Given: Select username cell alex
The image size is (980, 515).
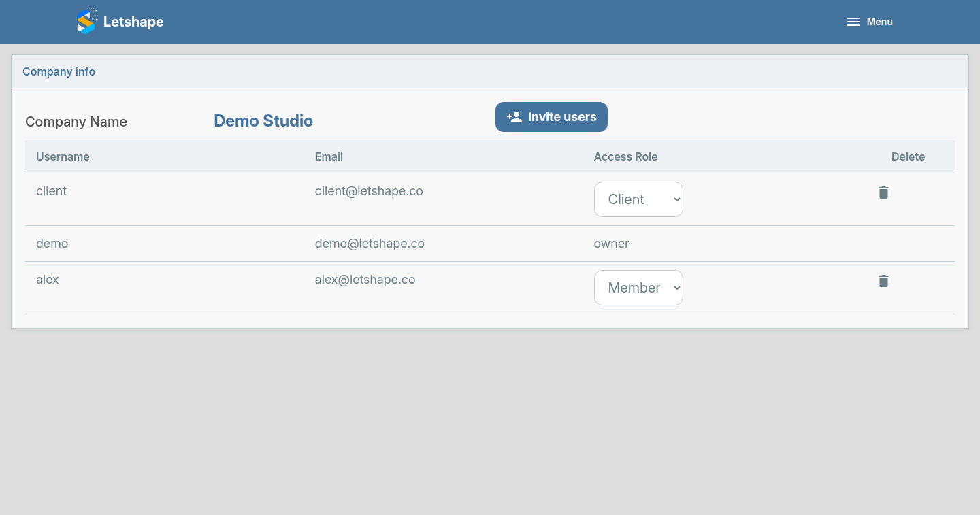Looking at the screenshot, I should click(x=48, y=280).
